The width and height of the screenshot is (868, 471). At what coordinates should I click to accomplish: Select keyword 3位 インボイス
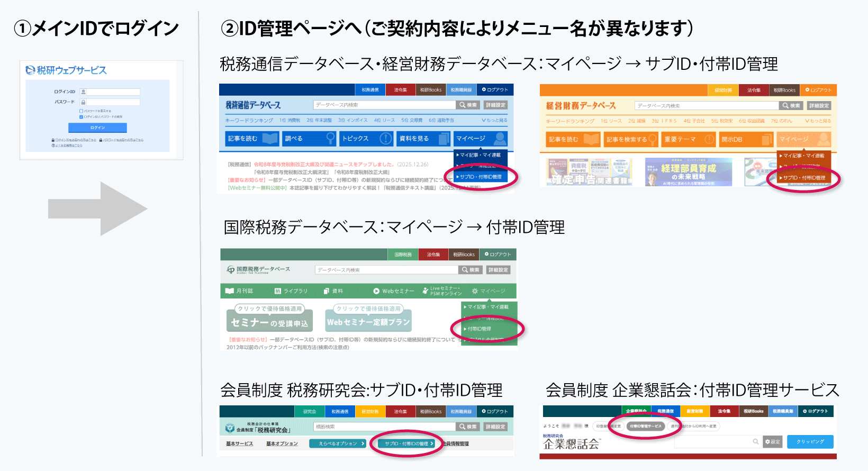(353, 120)
